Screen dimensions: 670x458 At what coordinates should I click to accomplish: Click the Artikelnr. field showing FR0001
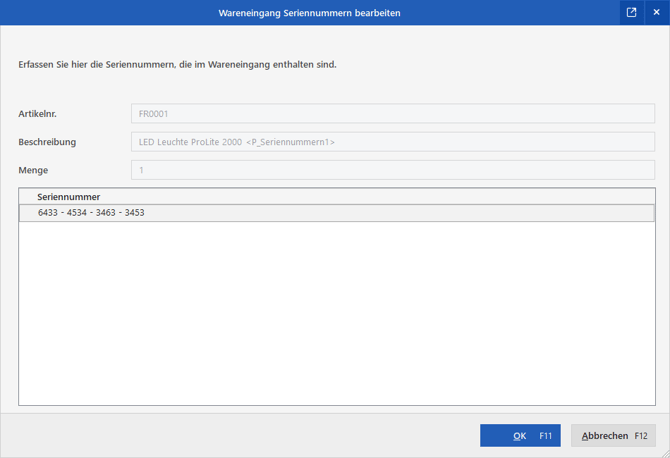pyautogui.click(x=393, y=114)
